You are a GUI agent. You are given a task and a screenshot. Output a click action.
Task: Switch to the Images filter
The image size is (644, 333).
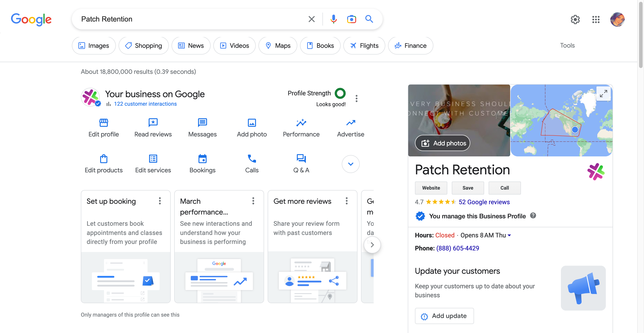tap(93, 46)
